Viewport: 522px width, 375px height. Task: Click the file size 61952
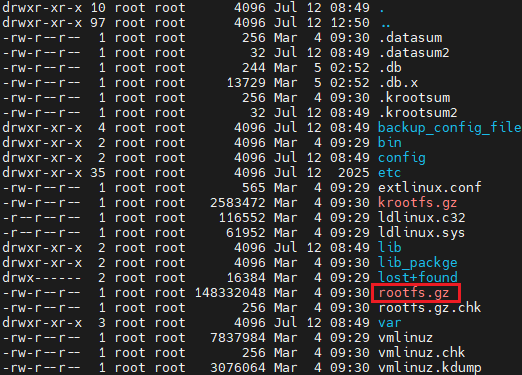246,233
